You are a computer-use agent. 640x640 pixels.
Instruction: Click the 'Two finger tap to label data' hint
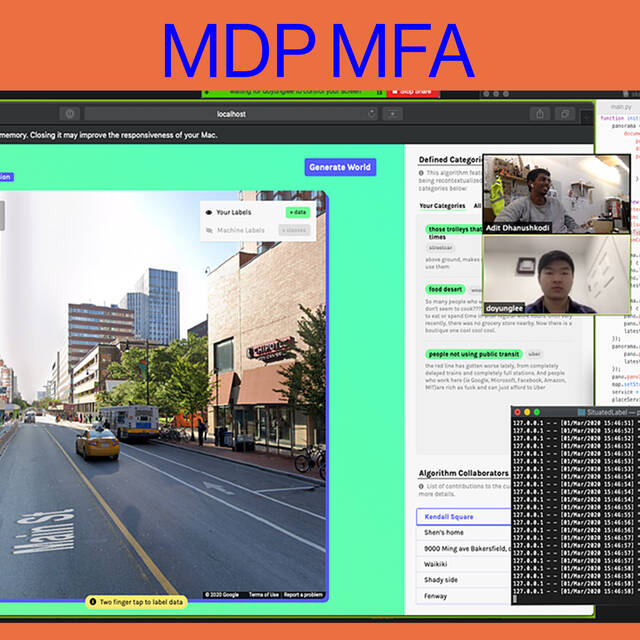point(136,602)
